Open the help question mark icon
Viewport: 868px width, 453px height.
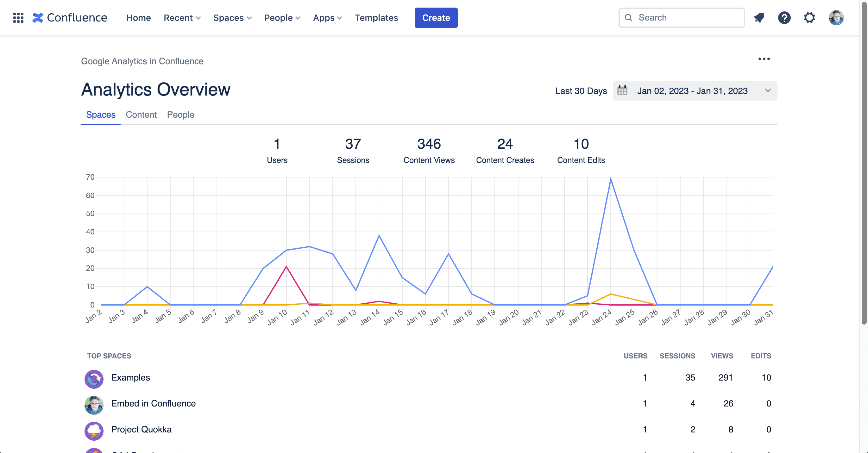pos(784,17)
